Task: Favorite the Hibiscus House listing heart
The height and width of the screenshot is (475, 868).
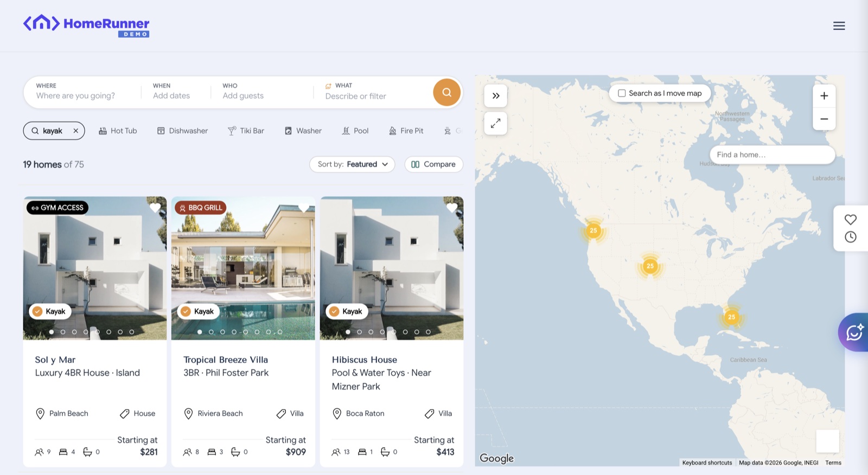Action: point(452,208)
